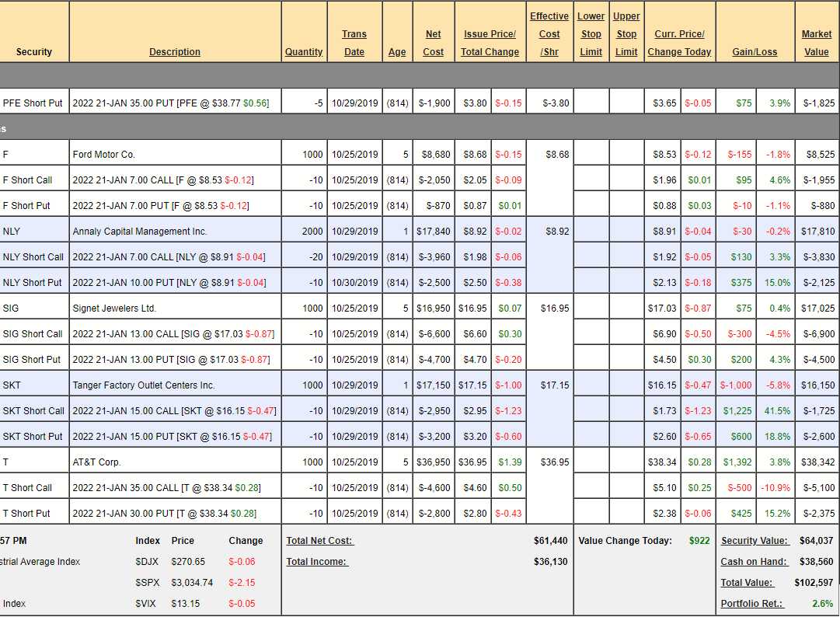Click the Description column header
This screenshot has height=617, width=840.
[175, 52]
